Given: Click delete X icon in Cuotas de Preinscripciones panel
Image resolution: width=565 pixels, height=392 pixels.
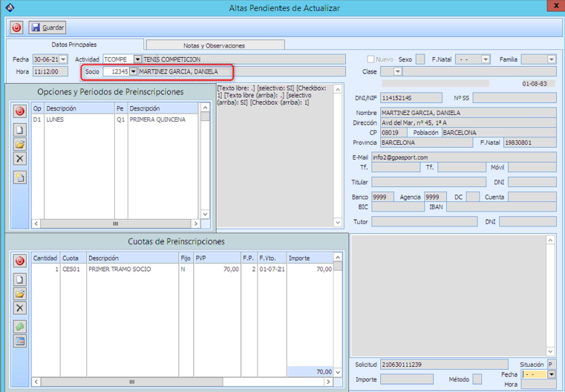Looking at the screenshot, I should (20, 308).
